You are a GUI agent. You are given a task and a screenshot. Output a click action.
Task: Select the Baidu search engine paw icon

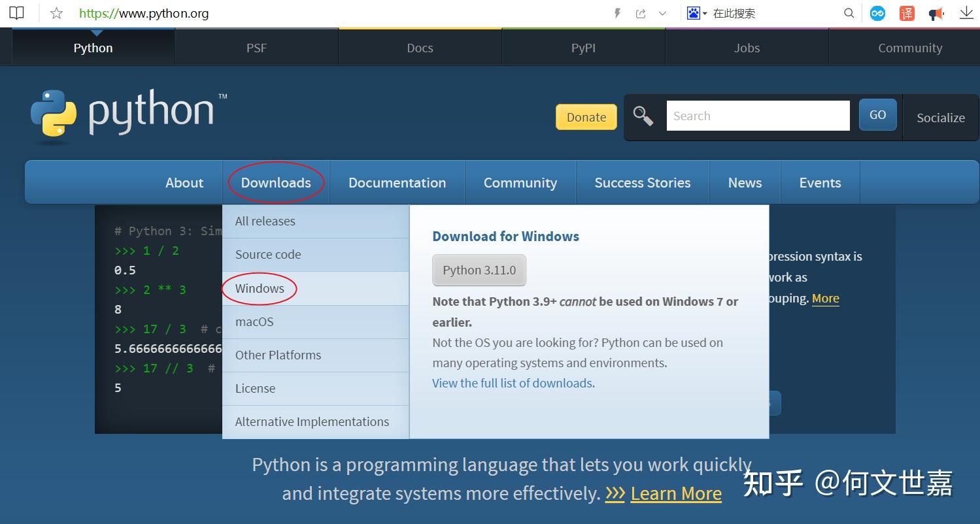coord(693,12)
